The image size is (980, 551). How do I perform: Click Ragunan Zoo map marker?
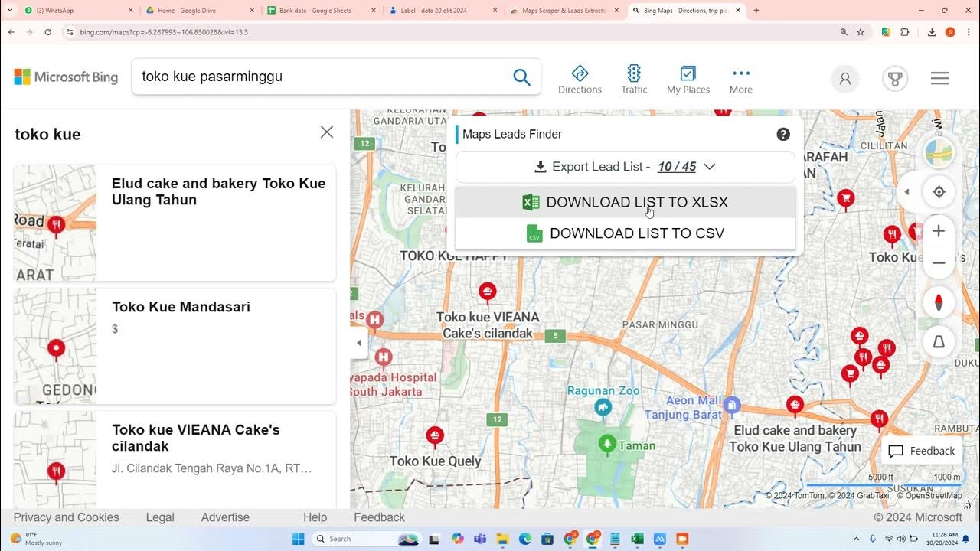[x=604, y=406]
